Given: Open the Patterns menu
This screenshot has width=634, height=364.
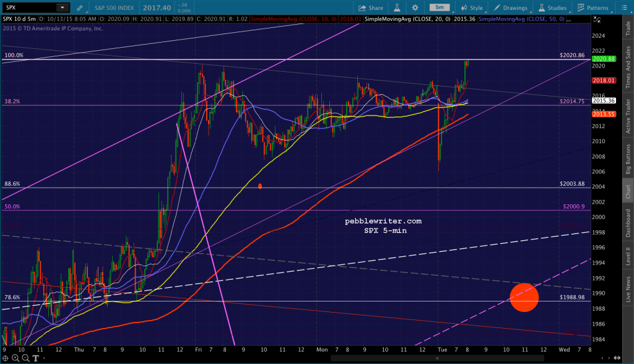Looking at the screenshot, I should pos(593,7).
